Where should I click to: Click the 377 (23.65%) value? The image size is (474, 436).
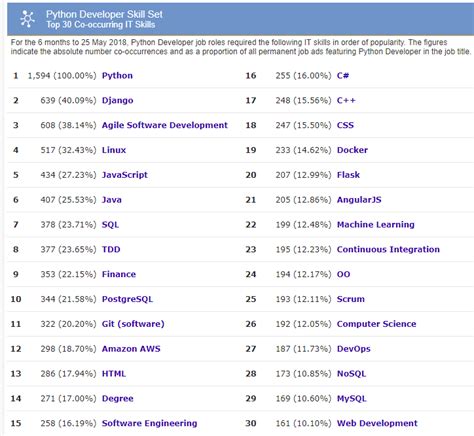click(68, 249)
